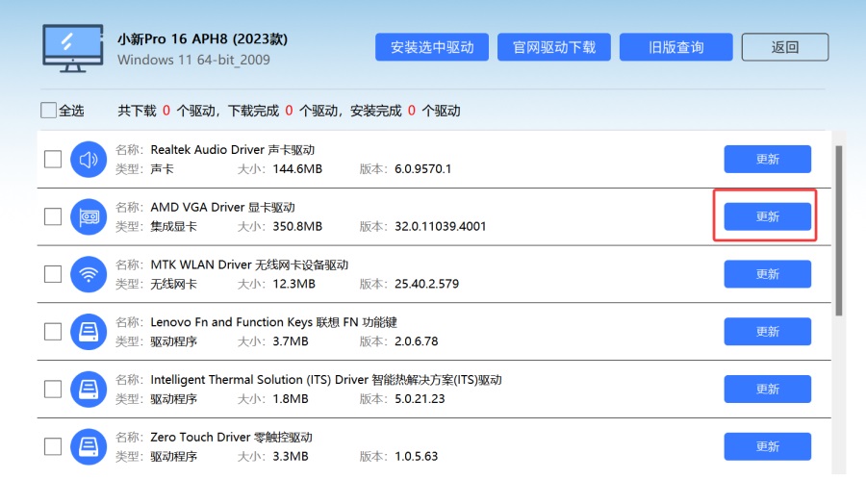This screenshot has height=504, width=866.
Task: Click version 6.0.9570.1 value
Action: pyautogui.click(x=422, y=169)
